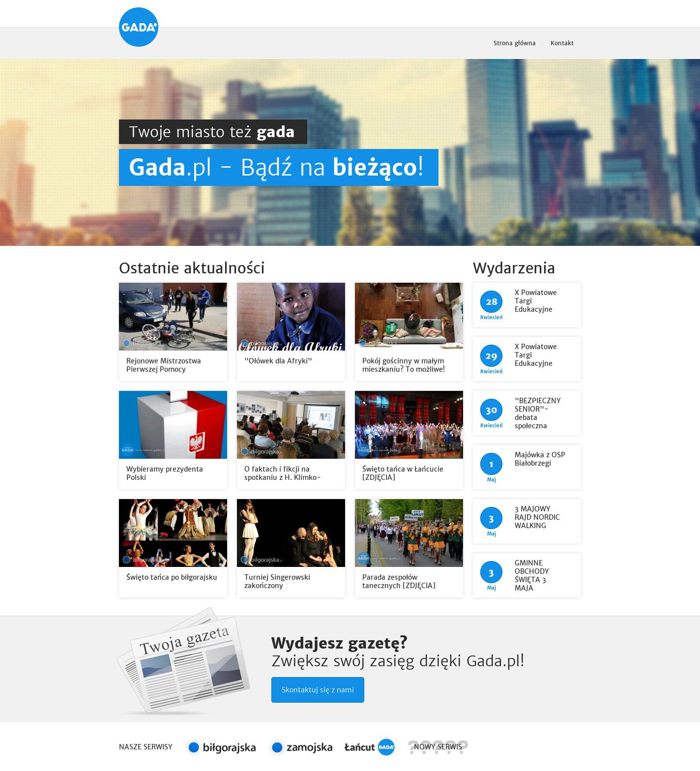This screenshot has width=700, height=771.
Task: Read Pokój gościnny w małym mieszkaniu article
Action: pyautogui.click(x=404, y=365)
